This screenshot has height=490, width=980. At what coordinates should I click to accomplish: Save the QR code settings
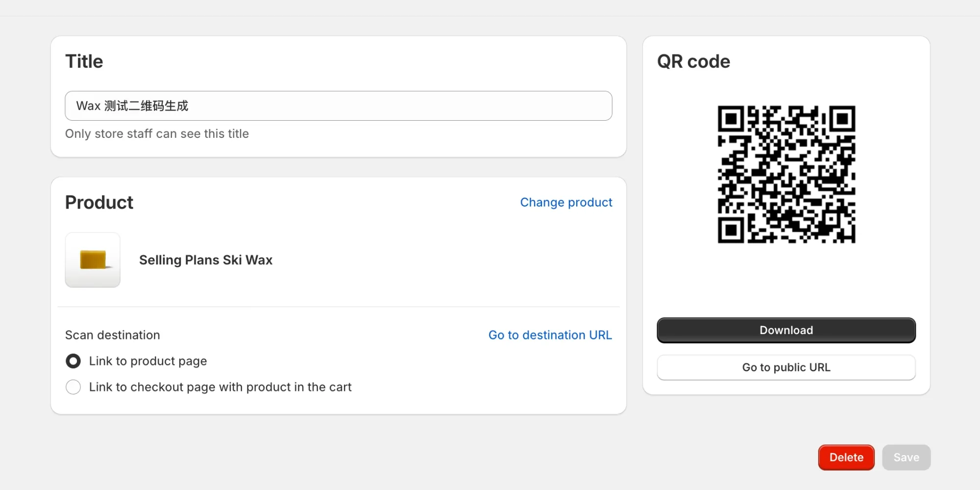(906, 457)
